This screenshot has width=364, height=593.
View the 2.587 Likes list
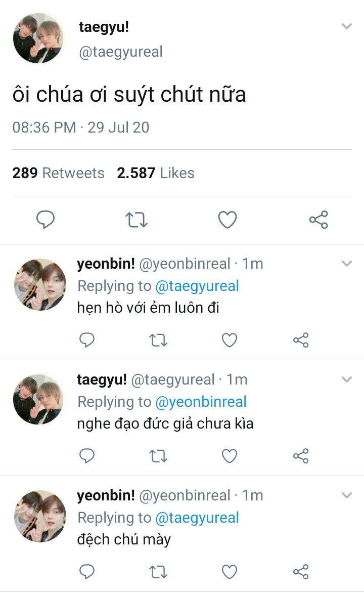coord(156,173)
